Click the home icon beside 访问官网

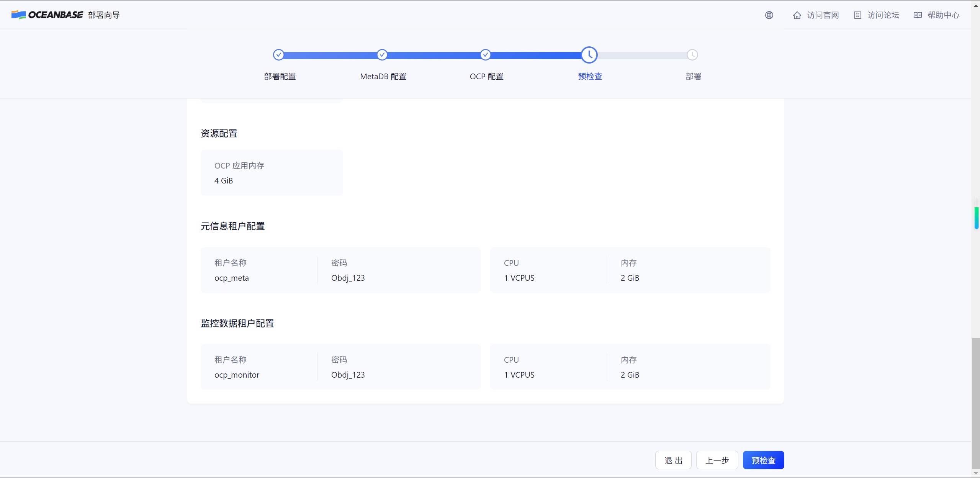[x=797, y=15]
